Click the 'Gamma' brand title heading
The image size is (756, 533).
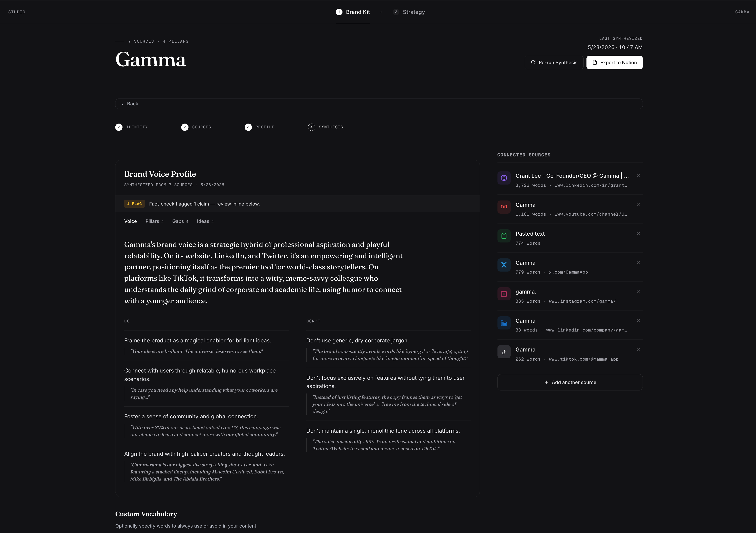click(151, 60)
